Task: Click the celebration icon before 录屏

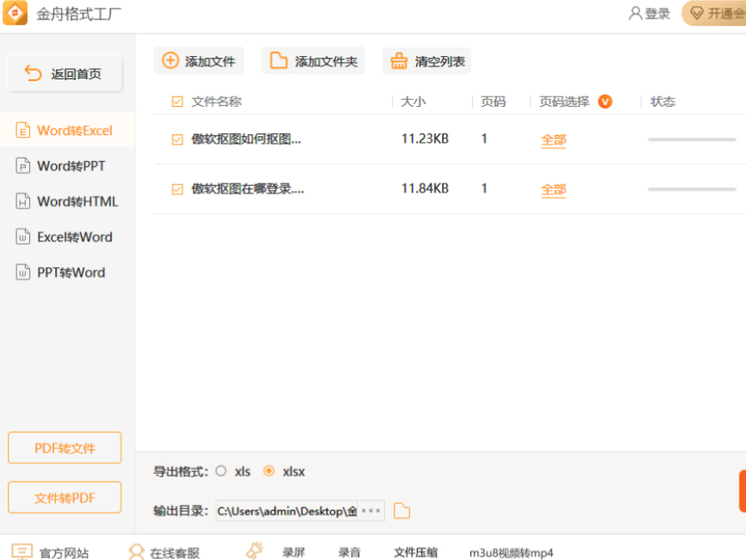Action: [254, 551]
